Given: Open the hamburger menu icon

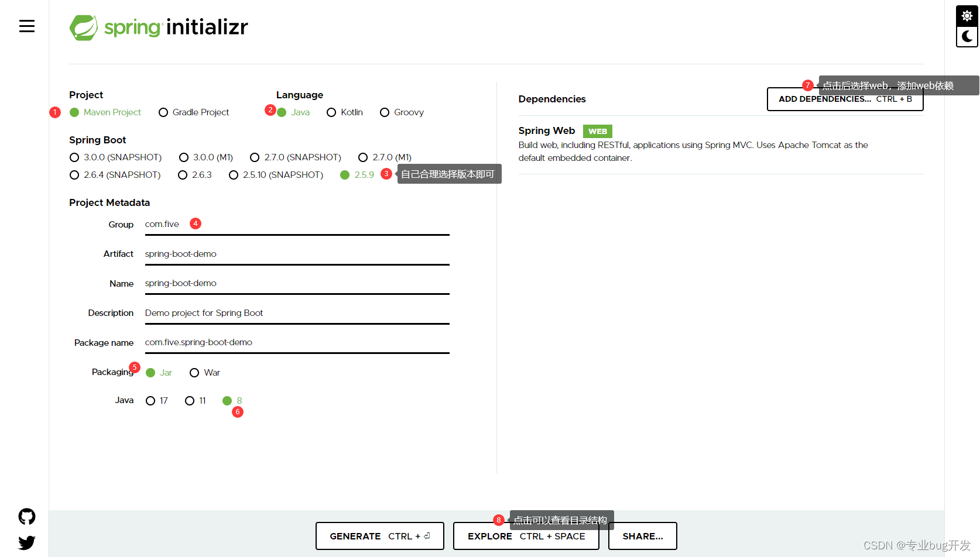Looking at the screenshot, I should click(x=27, y=26).
